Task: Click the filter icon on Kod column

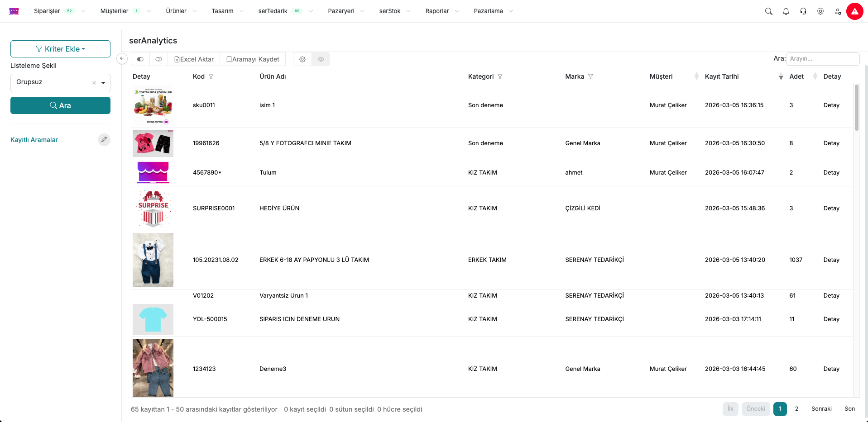Action: pos(211,76)
